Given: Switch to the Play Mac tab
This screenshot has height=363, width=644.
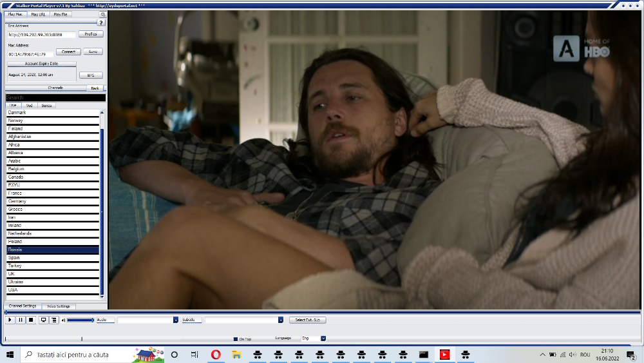Looking at the screenshot, I should pyautogui.click(x=15, y=14).
